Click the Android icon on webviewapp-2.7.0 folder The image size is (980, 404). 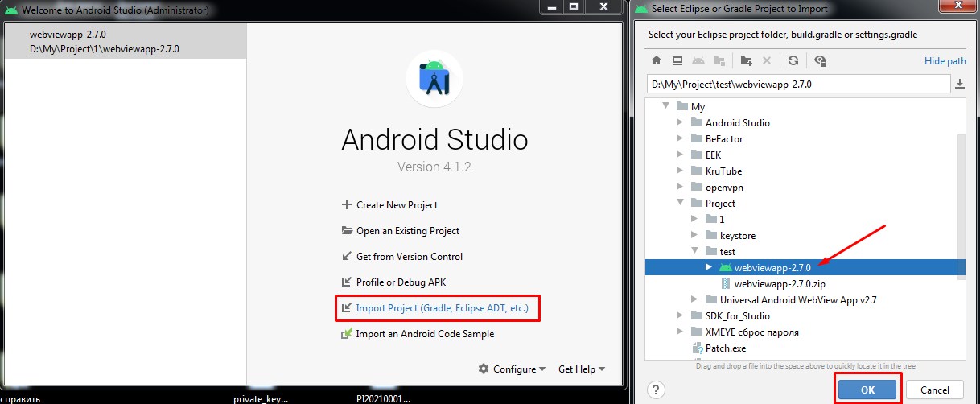tap(726, 267)
